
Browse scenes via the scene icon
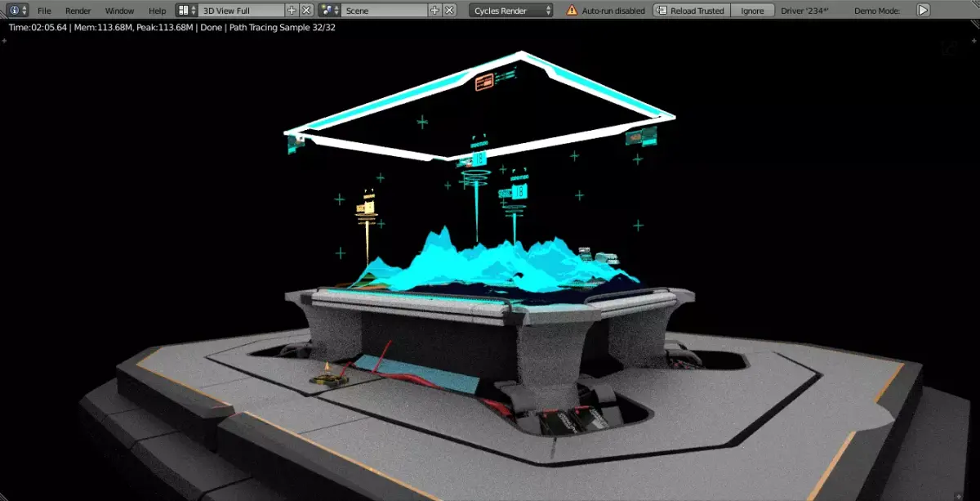330,11
